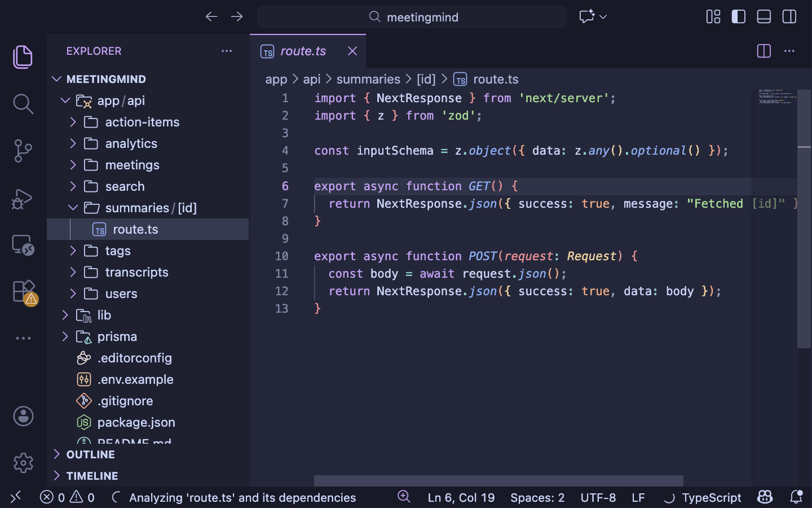Click summaries in the breadcrumb path
812x508 pixels.
pos(368,79)
